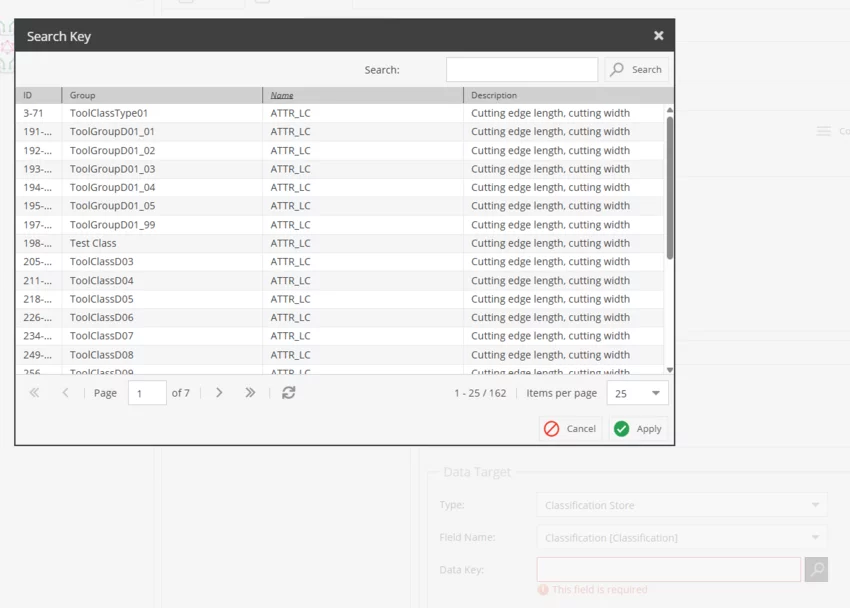The width and height of the screenshot is (850, 608).
Task: Refresh the search key list
Action: click(288, 393)
